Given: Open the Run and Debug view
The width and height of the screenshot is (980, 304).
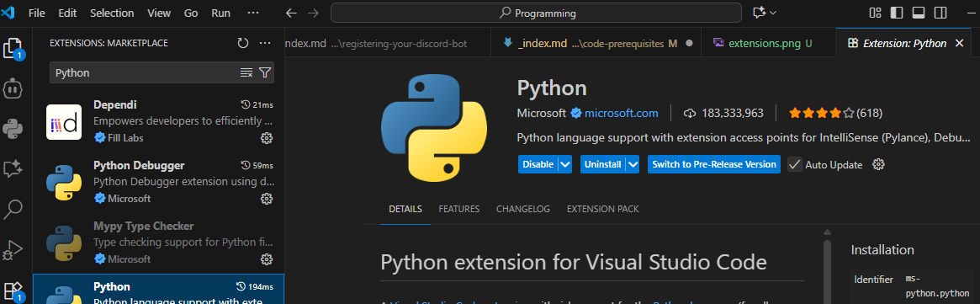Looking at the screenshot, I should click(x=13, y=249).
